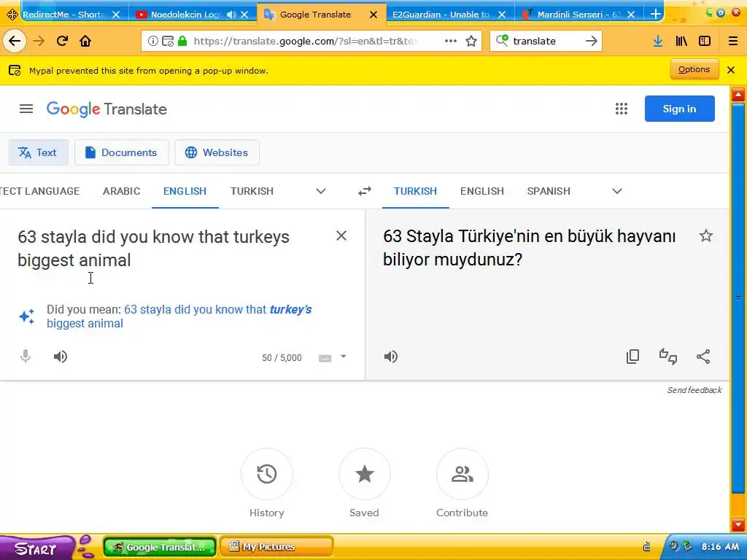Switch to E2Guardian browser tab
747x560 pixels.
click(x=441, y=15)
